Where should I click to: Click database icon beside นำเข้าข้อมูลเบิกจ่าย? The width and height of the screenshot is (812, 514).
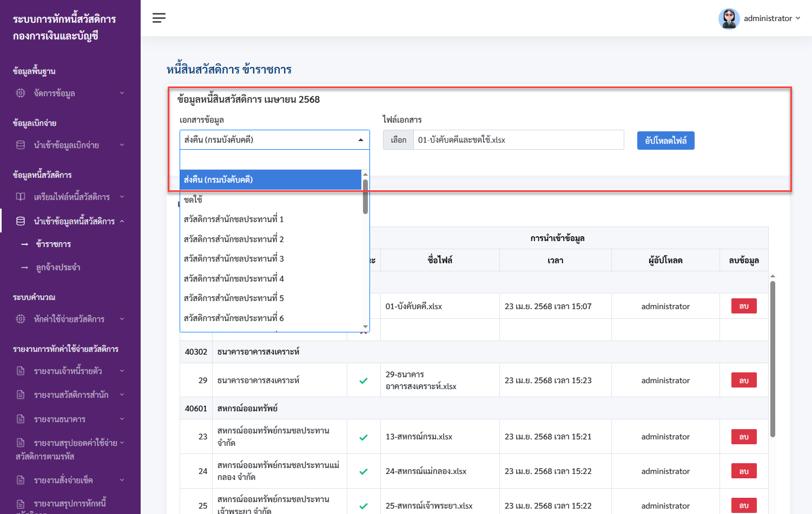tap(21, 145)
